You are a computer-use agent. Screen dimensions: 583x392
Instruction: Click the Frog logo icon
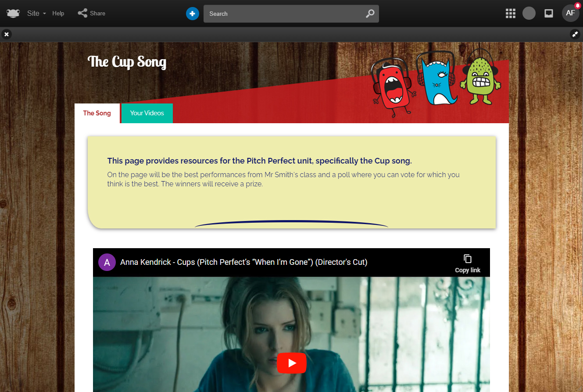(13, 13)
